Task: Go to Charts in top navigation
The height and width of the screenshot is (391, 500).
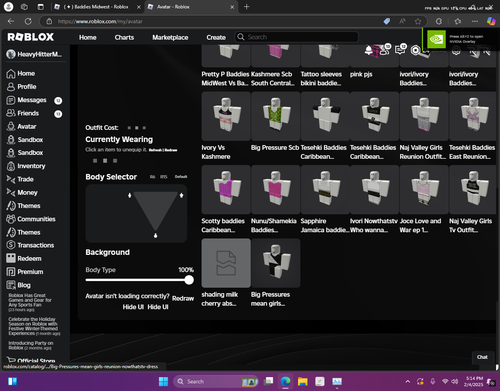Action: pos(124,37)
